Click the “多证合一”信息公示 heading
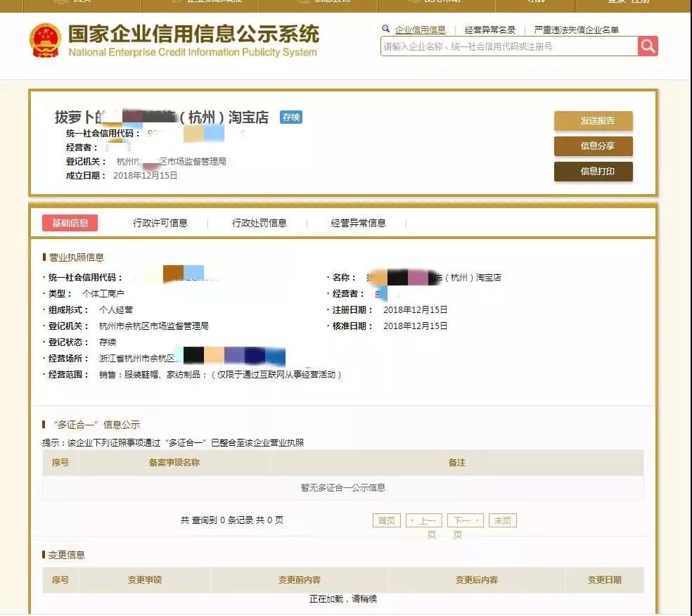Image resolution: width=692 pixels, height=616 pixels. pos(96,425)
